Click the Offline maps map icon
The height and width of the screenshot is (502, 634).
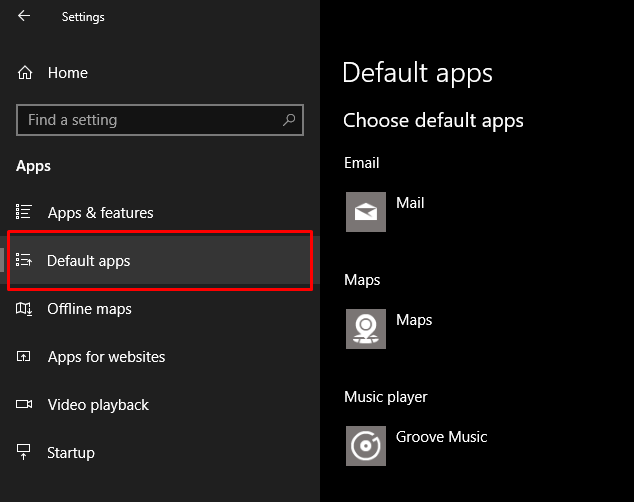25,309
